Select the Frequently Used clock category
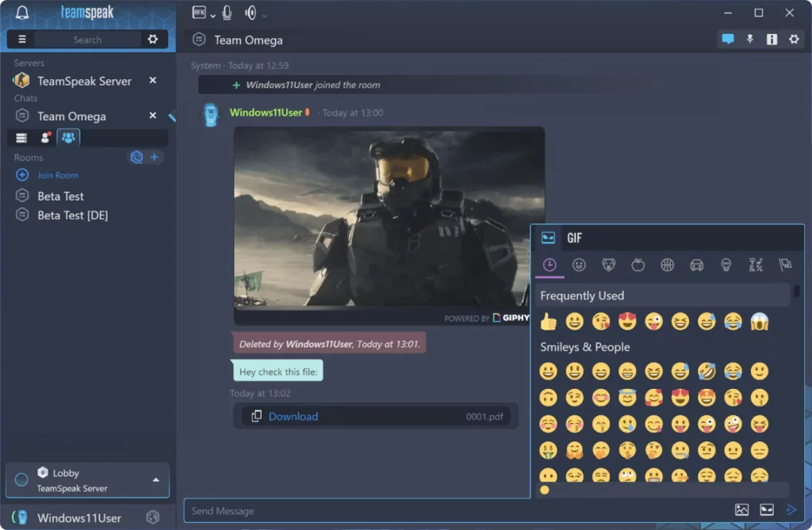 pyautogui.click(x=550, y=265)
